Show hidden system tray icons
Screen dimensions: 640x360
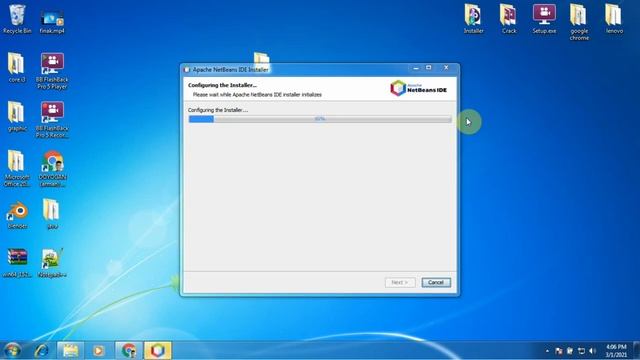coord(547,351)
